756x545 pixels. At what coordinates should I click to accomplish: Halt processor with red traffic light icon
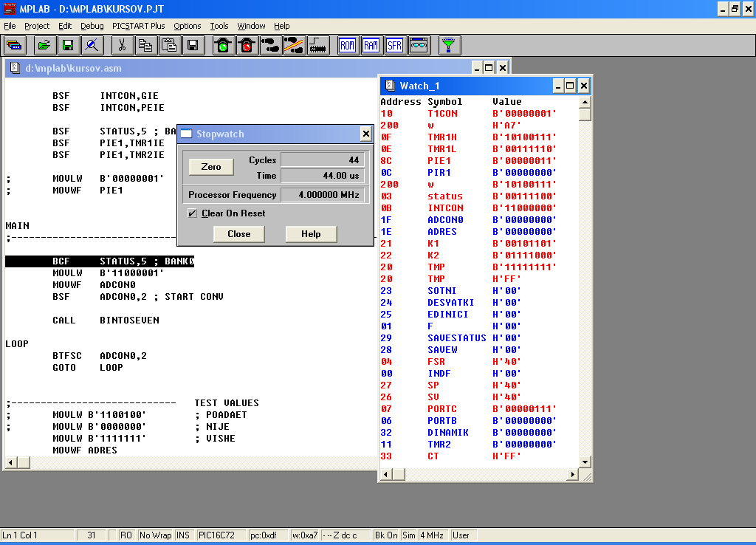(x=247, y=46)
